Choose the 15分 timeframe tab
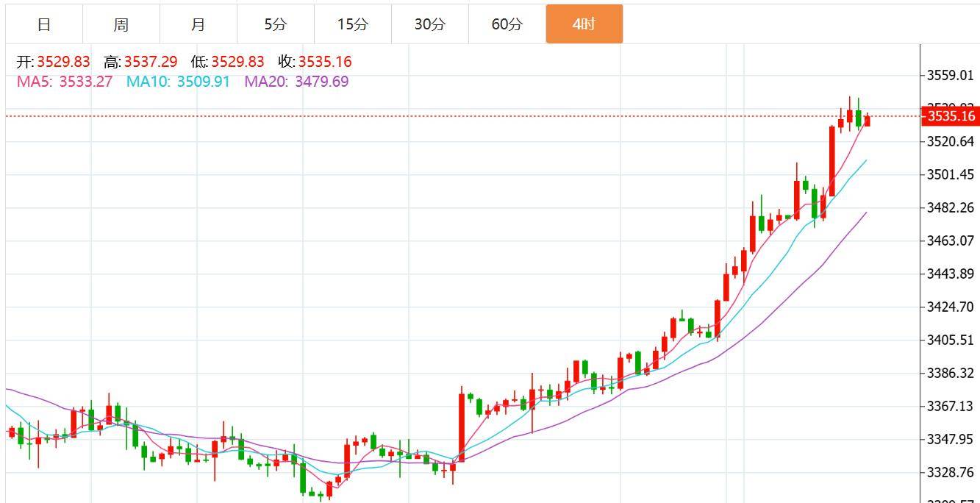 (353, 24)
